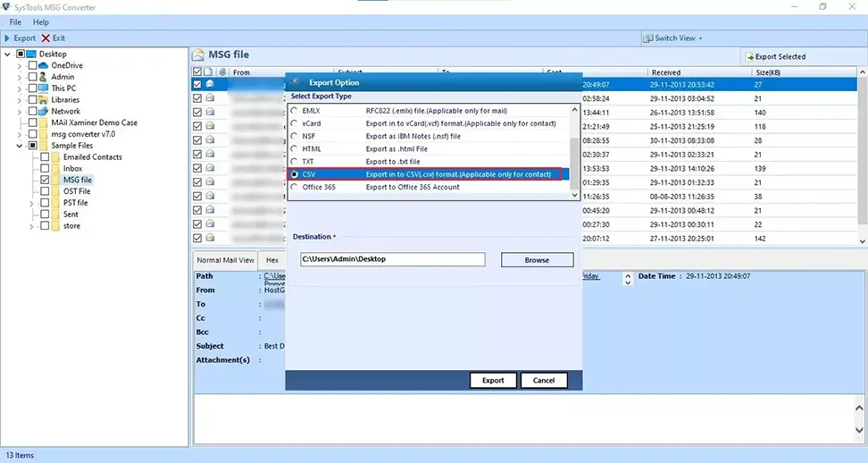Click the Switch View icon
Image resolution: width=868 pixels, height=463 pixels.
pyautogui.click(x=647, y=38)
